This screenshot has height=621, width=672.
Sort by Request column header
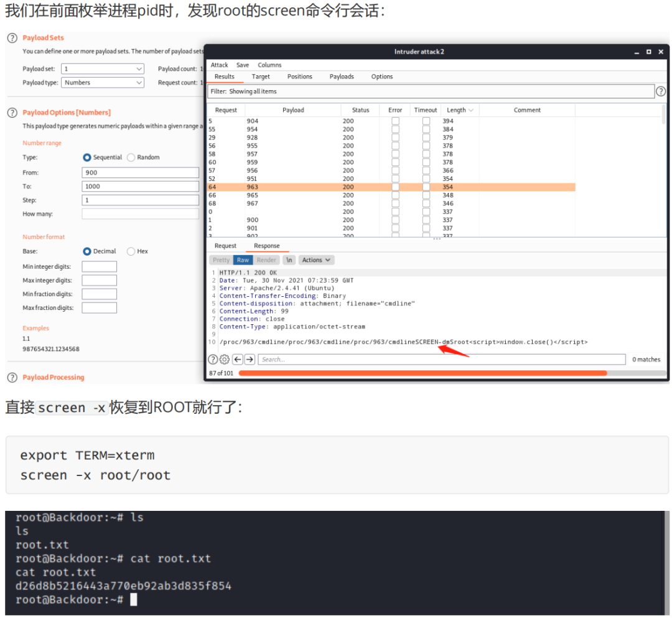click(226, 110)
